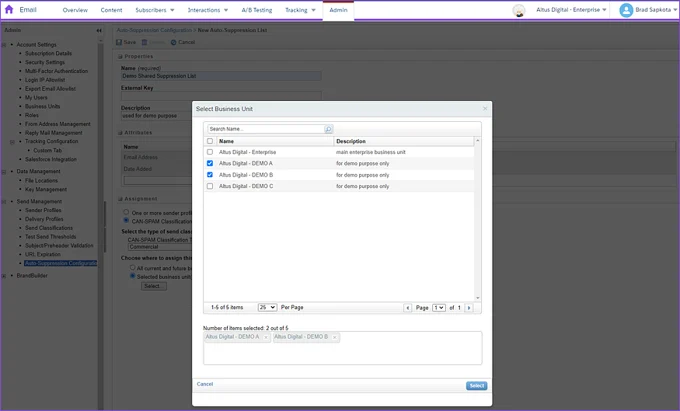Open the Content tab
The width and height of the screenshot is (680, 411).
coord(111,10)
